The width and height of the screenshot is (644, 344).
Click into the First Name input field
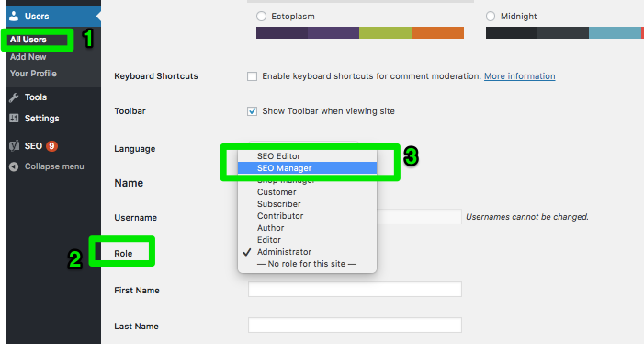tap(355, 290)
